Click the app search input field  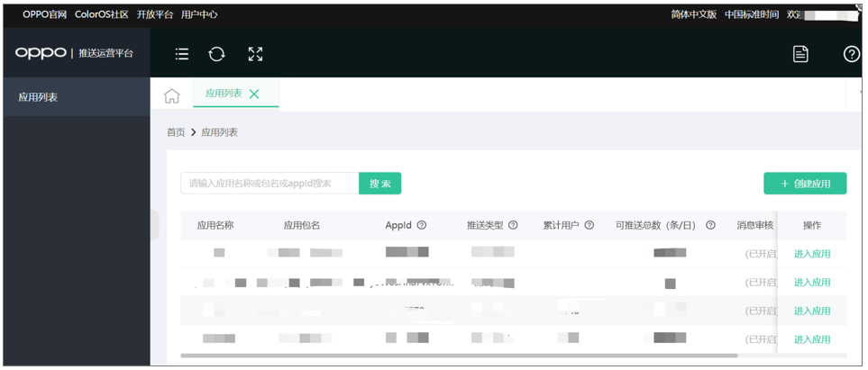point(270,184)
